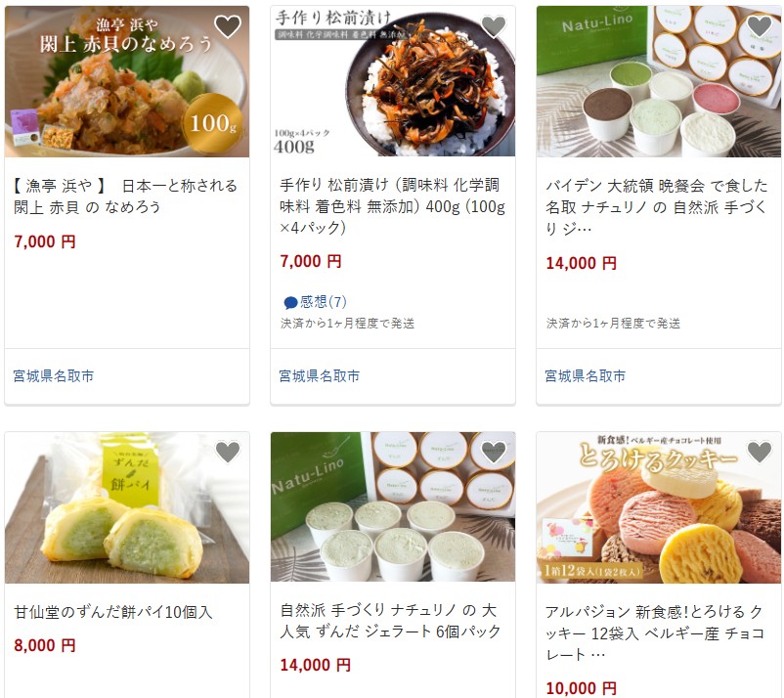This screenshot has width=784, height=698.
Task: Click heart icon on ずんだ餅パイ card
Action: pos(228,452)
